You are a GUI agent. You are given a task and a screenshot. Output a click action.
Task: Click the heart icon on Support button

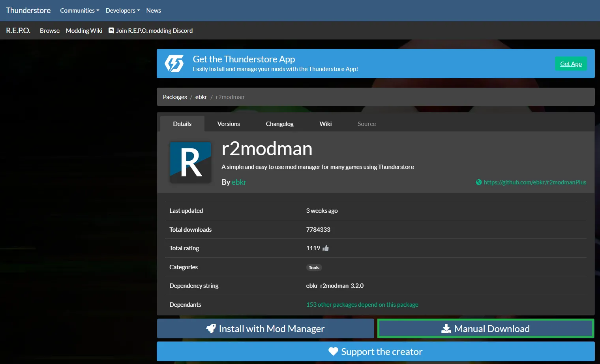tap(334, 351)
